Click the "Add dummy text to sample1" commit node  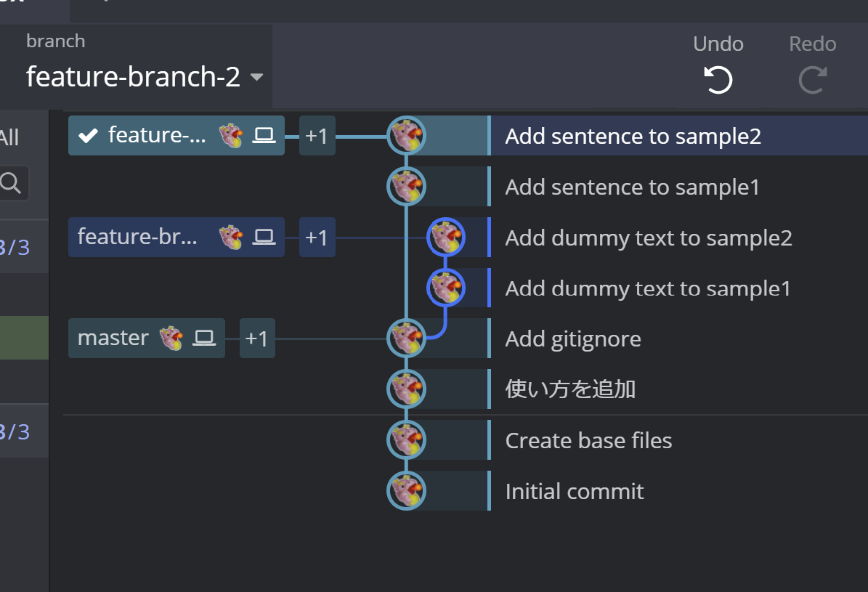tap(446, 288)
